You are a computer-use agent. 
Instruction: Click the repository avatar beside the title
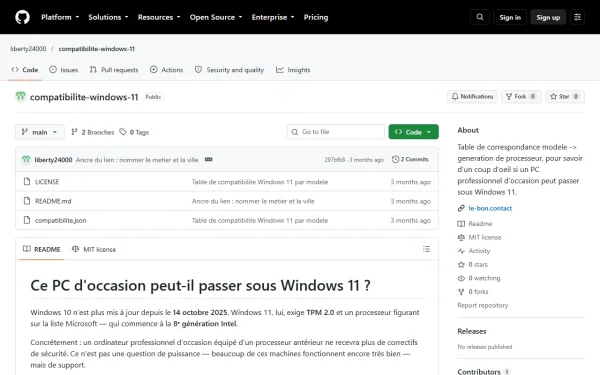pyautogui.click(x=21, y=96)
